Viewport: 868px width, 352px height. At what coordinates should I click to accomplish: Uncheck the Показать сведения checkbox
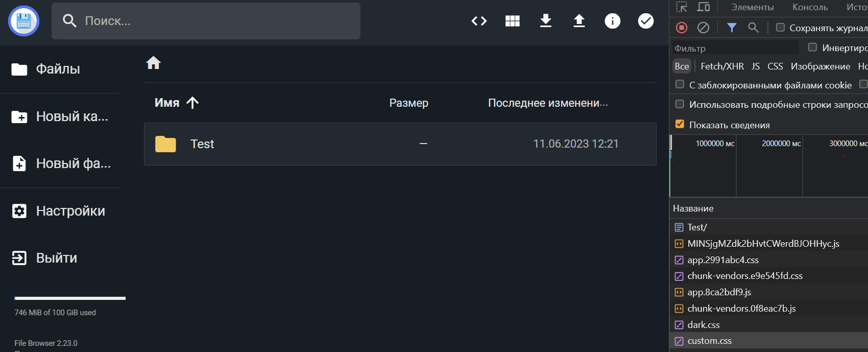pos(680,124)
